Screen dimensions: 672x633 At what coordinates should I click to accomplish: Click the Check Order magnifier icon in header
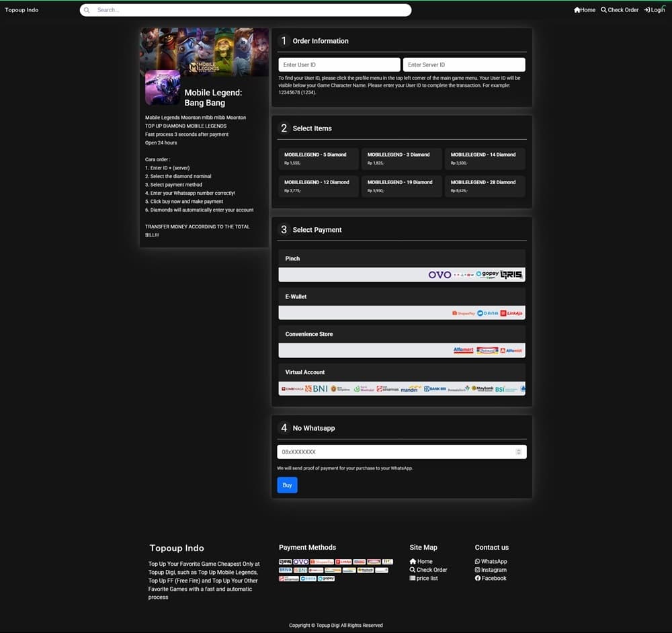click(x=603, y=10)
